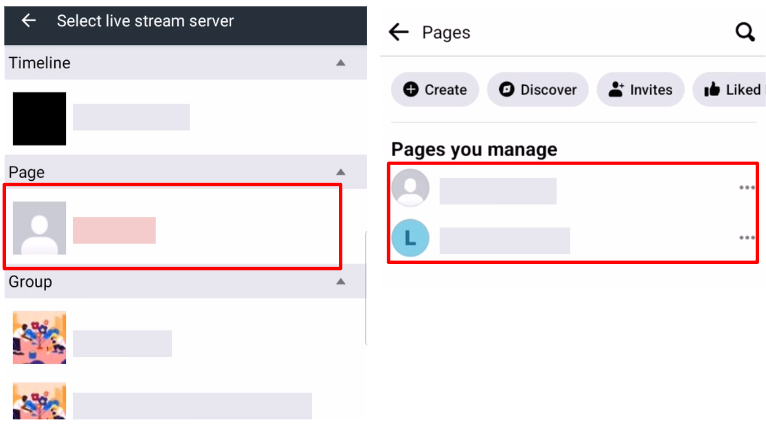766x434 pixels.
Task: Open the Discover pages button
Action: (x=537, y=89)
